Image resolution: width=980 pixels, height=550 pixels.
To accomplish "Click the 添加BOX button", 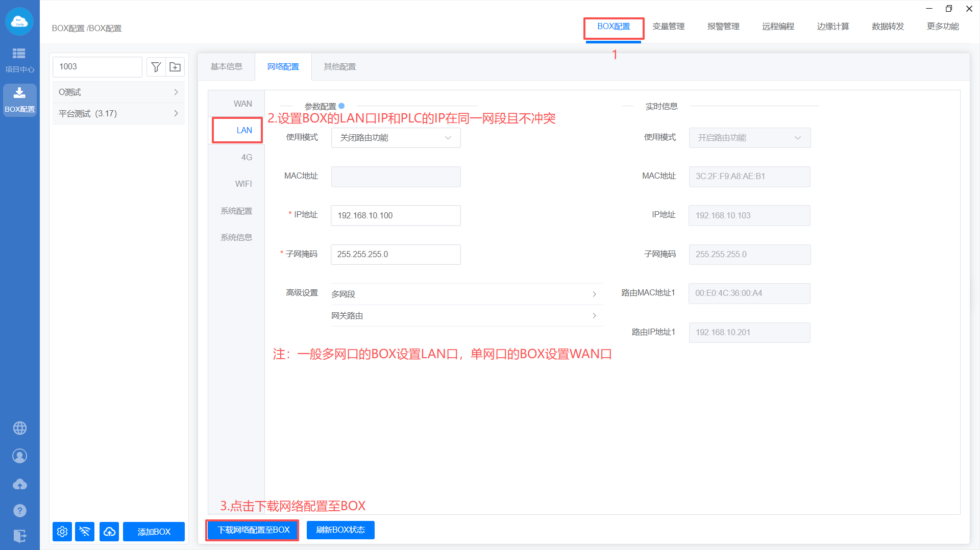I will pos(154,532).
